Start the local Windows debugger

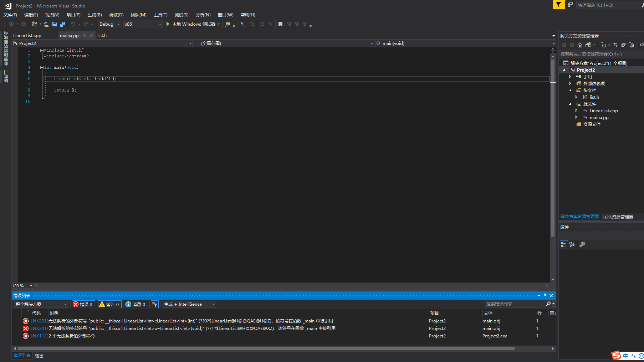(x=193, y=24)
